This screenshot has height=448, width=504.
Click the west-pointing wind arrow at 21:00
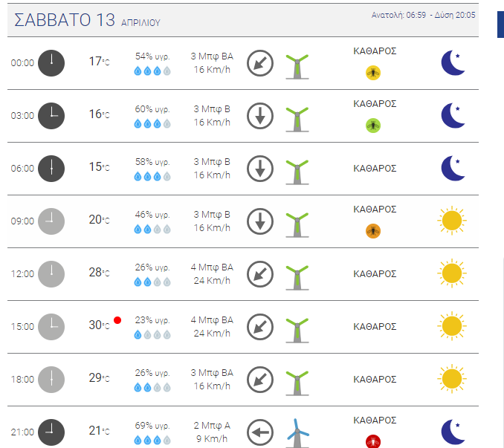click(x=260, y=432)
